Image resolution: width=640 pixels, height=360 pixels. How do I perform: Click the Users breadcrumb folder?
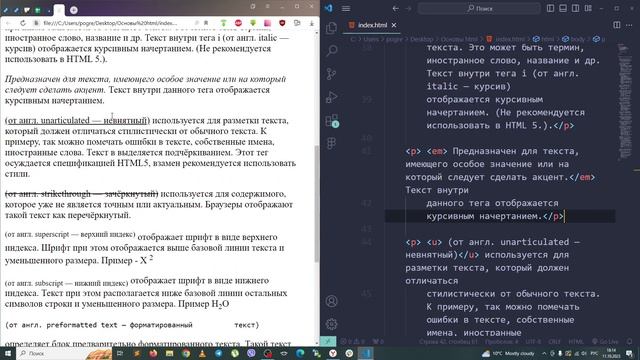click(371, 39)
